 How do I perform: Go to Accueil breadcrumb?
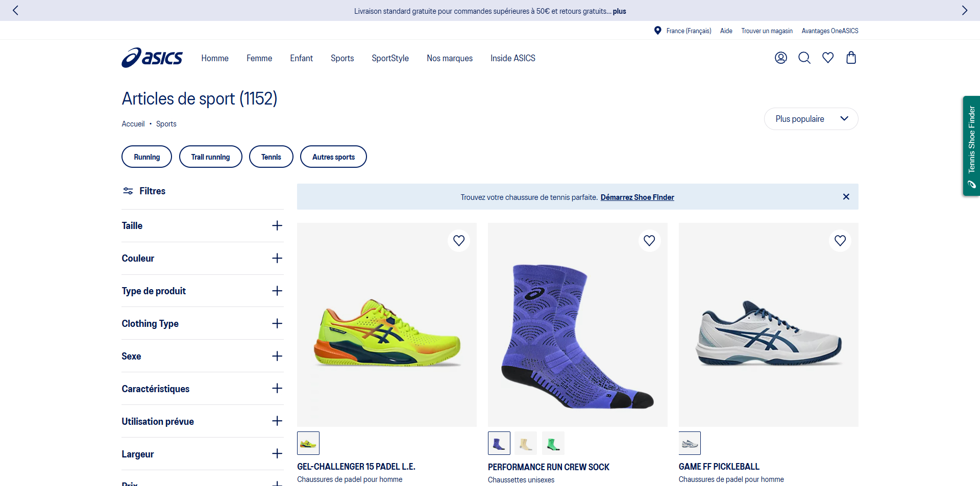click(133, 124)
